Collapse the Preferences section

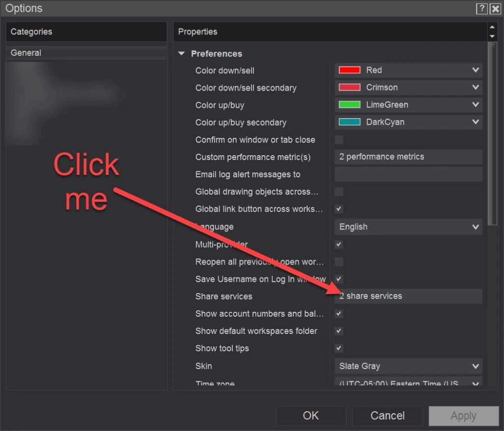(182, 53)
